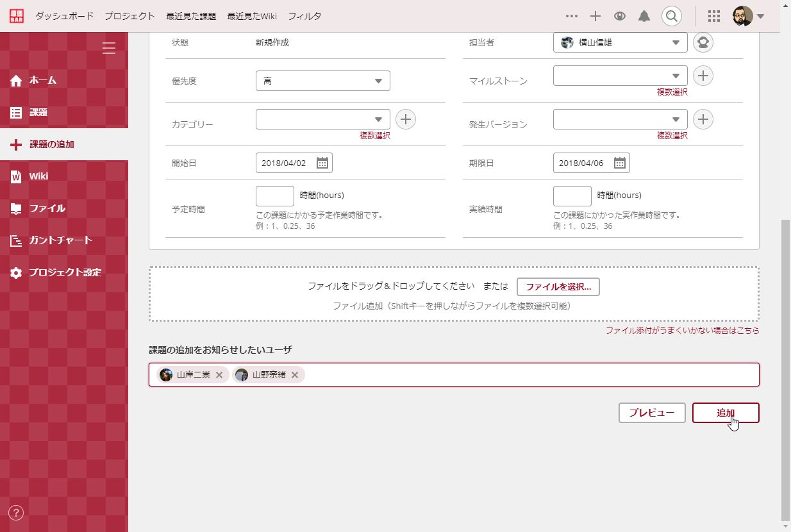
Task: Open calendar icon for 期限日
Action: pos(620,163)
